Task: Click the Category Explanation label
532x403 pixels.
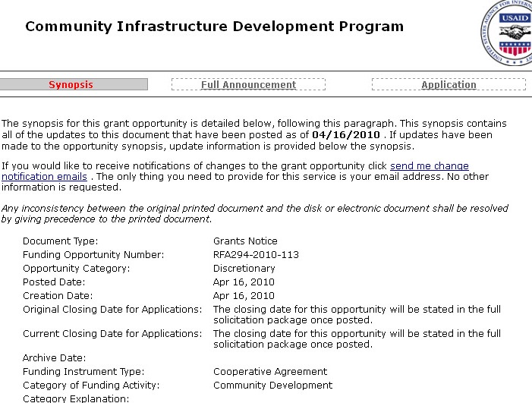Action: point(72,398)
